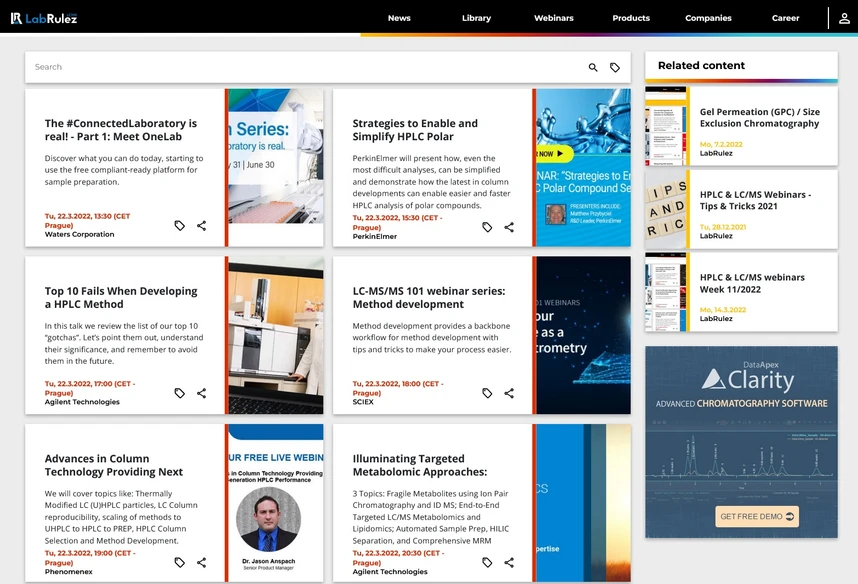Share the LC-MS/MS 101 webinar card
The image size is (858, 584).
click(509, 393)
